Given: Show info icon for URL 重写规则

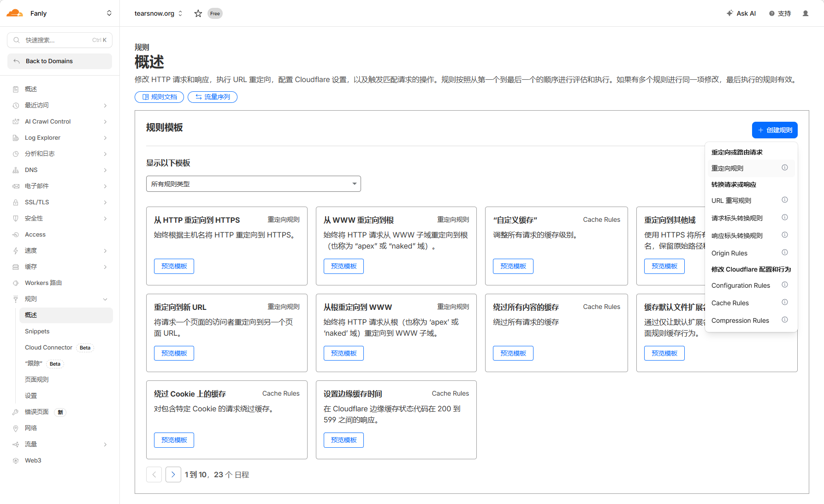Looking at the screenshot, I should coord(785,200).
